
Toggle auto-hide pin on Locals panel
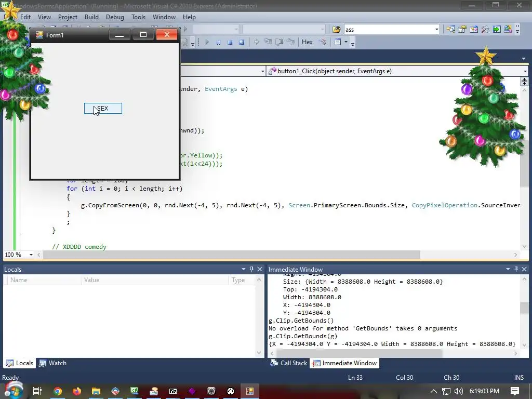point(251,269)
